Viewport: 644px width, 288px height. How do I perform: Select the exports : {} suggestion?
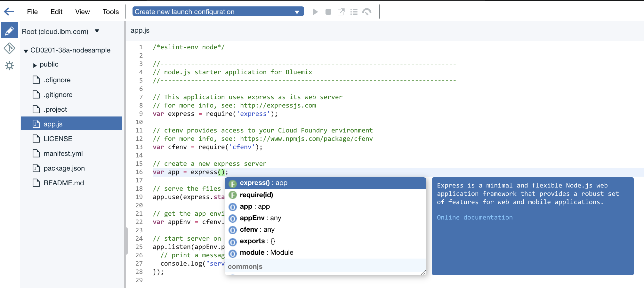[325, 241]
